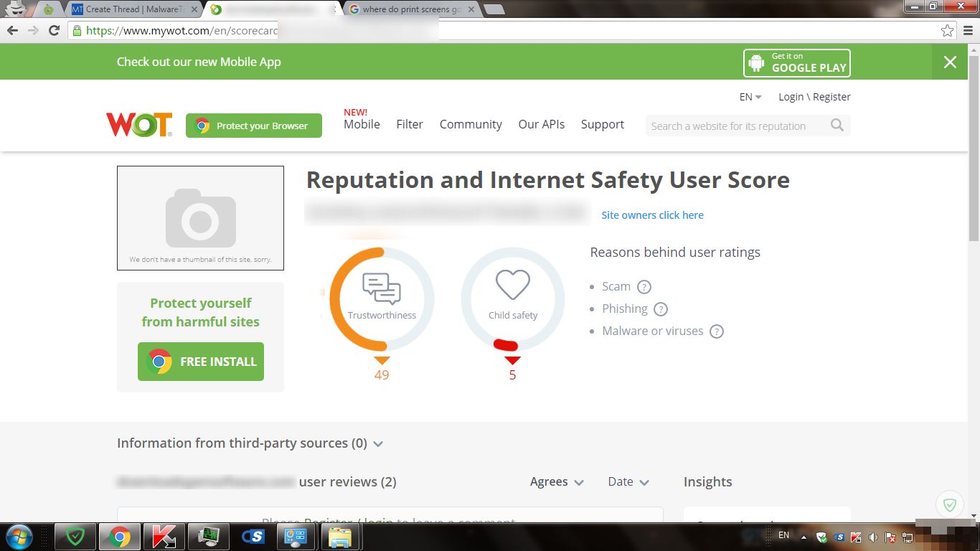
Task: Open the blue S application in taskbar
Action: [253, 537]
